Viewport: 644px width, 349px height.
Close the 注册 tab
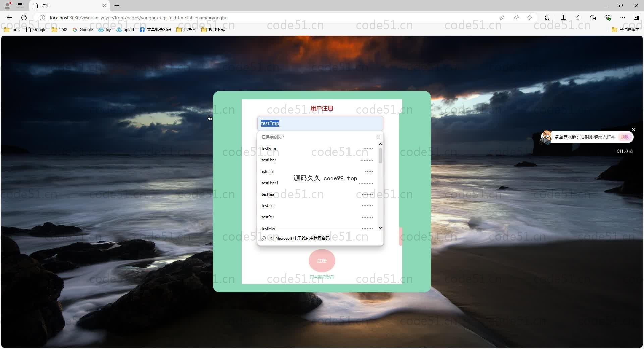click(x=104, y=6)
